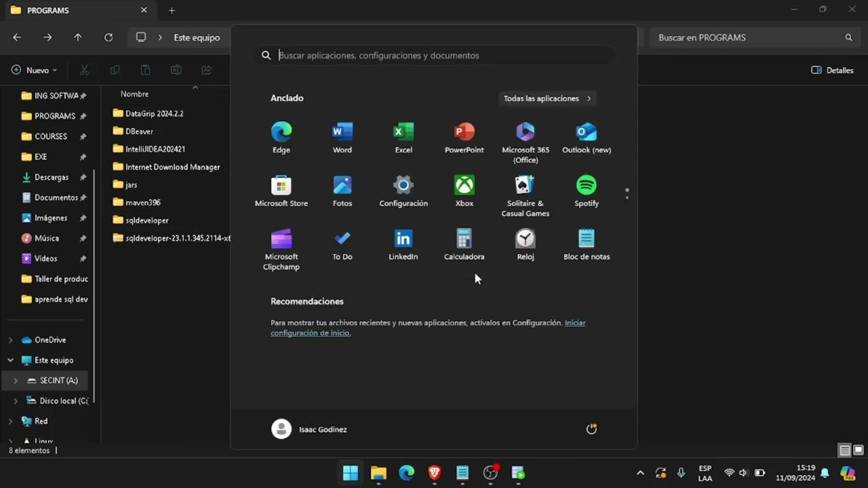Open Calculadora app
The height and width of the screenshot is (488, 868).
[465, 245]
